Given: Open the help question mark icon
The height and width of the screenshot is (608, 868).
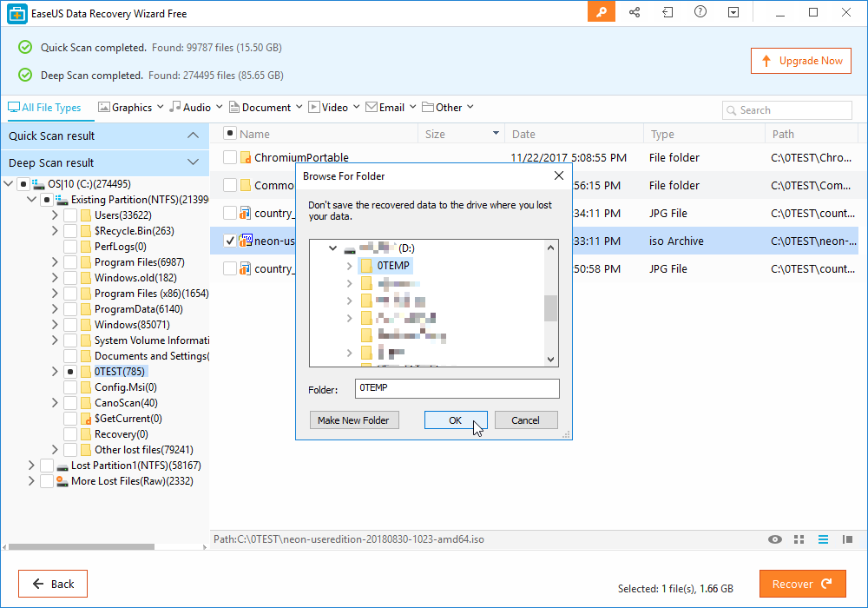Looking at the screenshot, I should [700, 11].
